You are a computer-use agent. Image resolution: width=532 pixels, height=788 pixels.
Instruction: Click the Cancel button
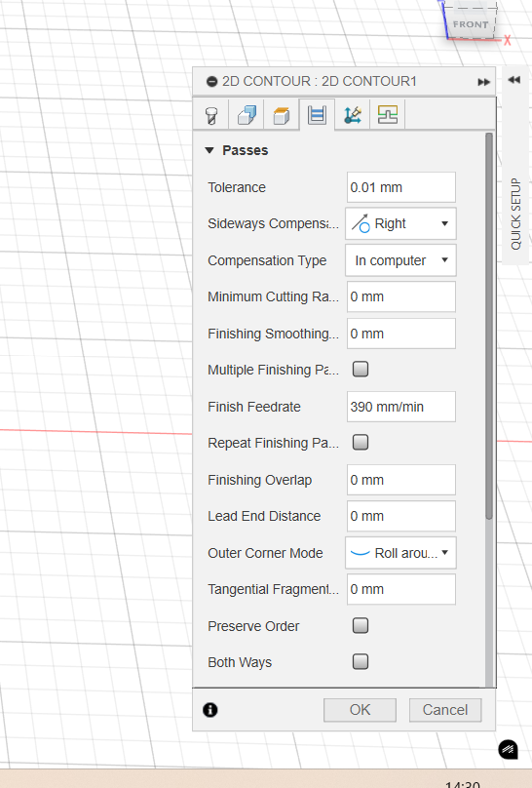(x=445, y=710)
